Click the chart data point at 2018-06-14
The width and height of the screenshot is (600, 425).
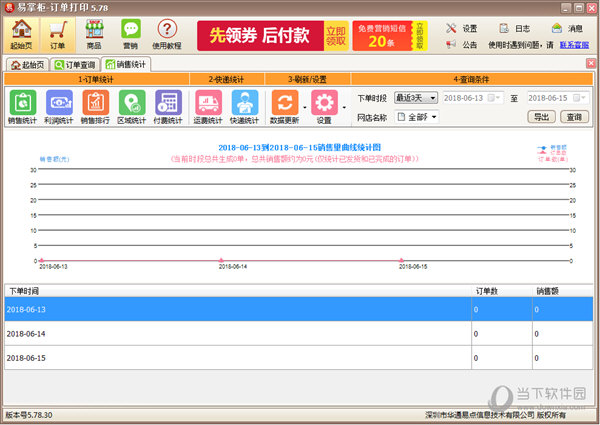point(221,261)
